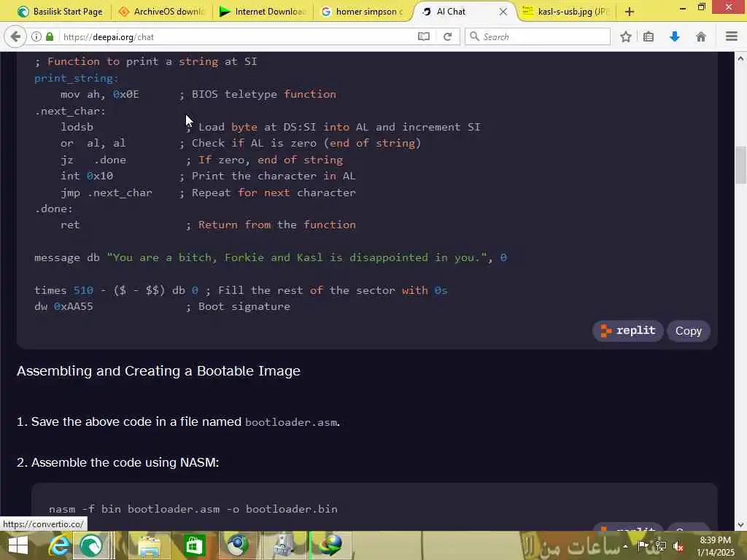Open the Windows Start button

pos(18,545)
